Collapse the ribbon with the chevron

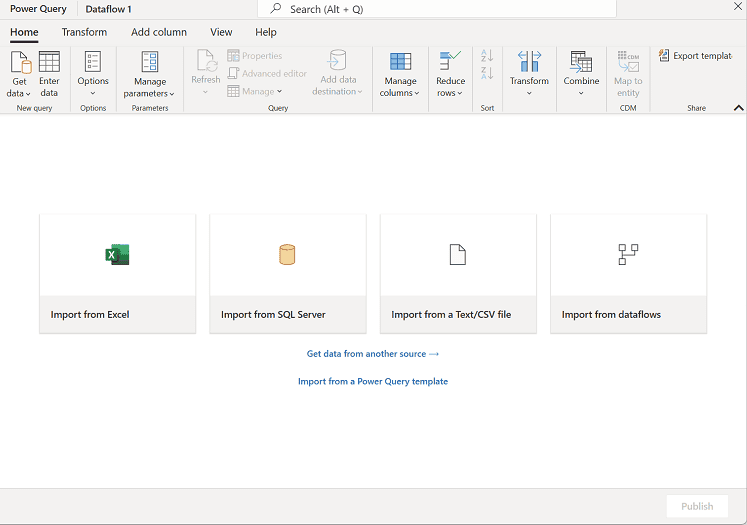click(738, 108)
